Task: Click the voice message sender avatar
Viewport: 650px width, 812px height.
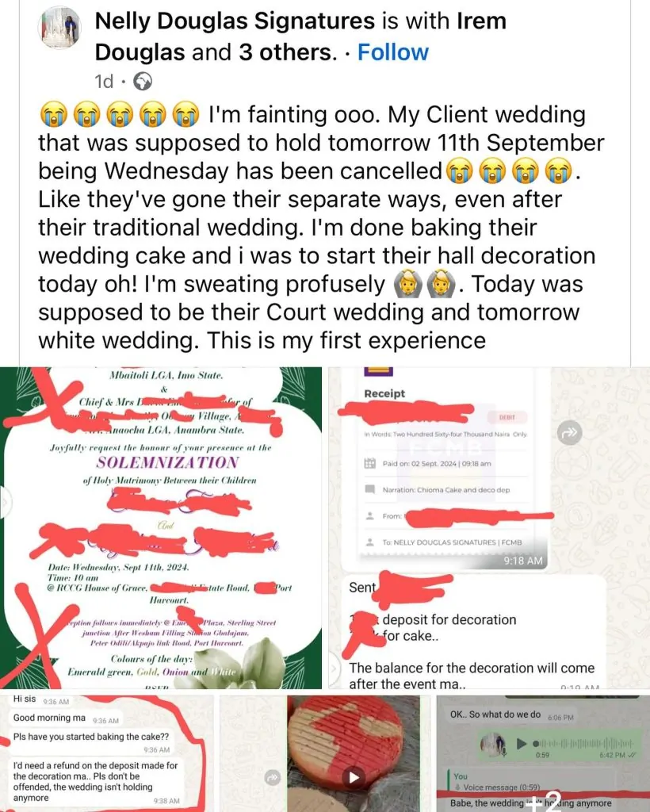Action: [493, 744]
